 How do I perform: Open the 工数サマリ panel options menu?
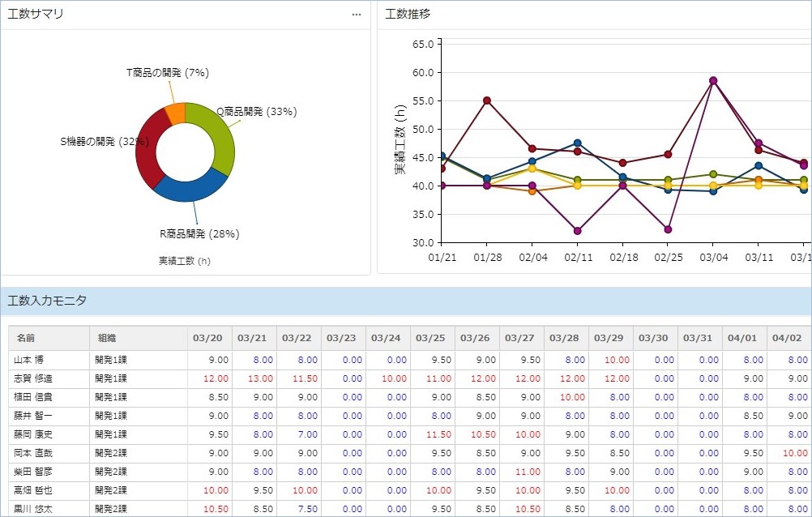tap(357, 15)
